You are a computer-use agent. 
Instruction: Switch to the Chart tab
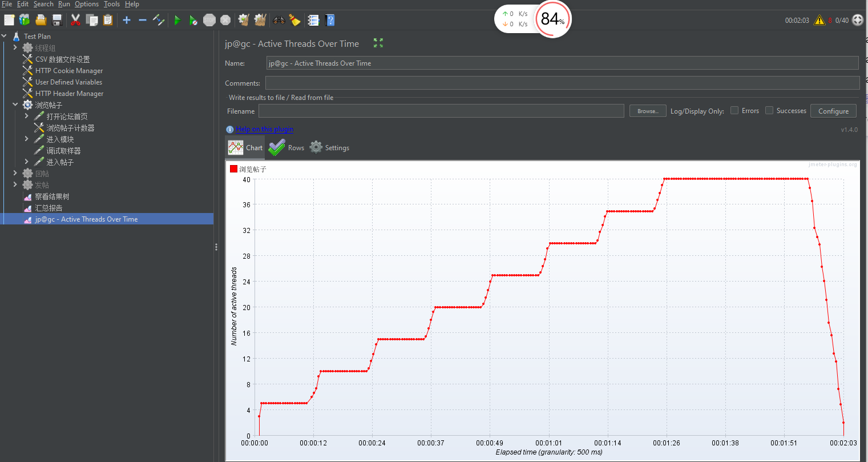[245, 147]
